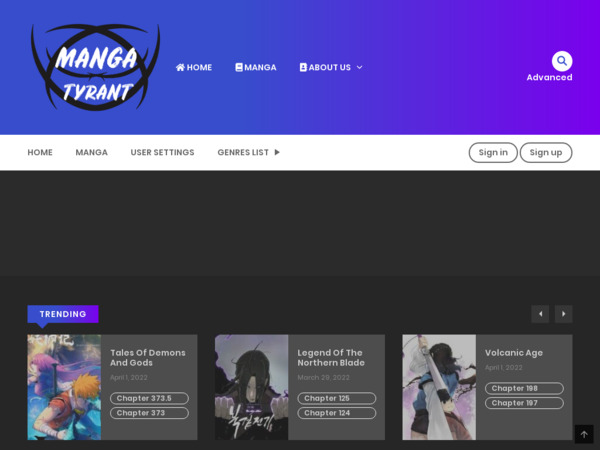Open the advanced search magnifier icon
Viewport: 600px width, 450px height.
(562, 61)
